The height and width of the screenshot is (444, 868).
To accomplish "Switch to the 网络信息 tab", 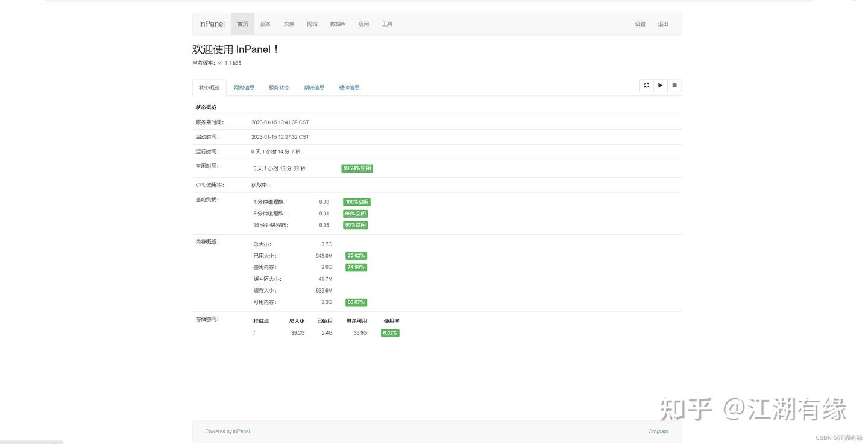I will point(244,87).
